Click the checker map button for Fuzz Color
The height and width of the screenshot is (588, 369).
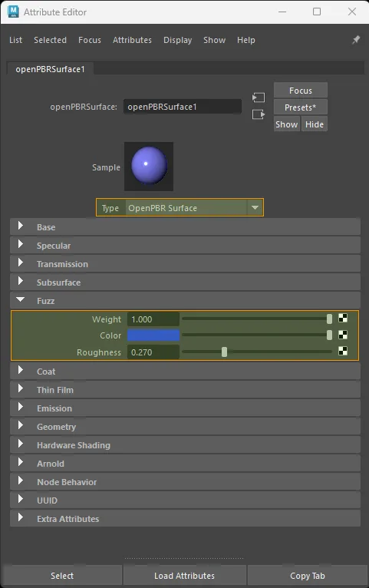tap(343, 335)
